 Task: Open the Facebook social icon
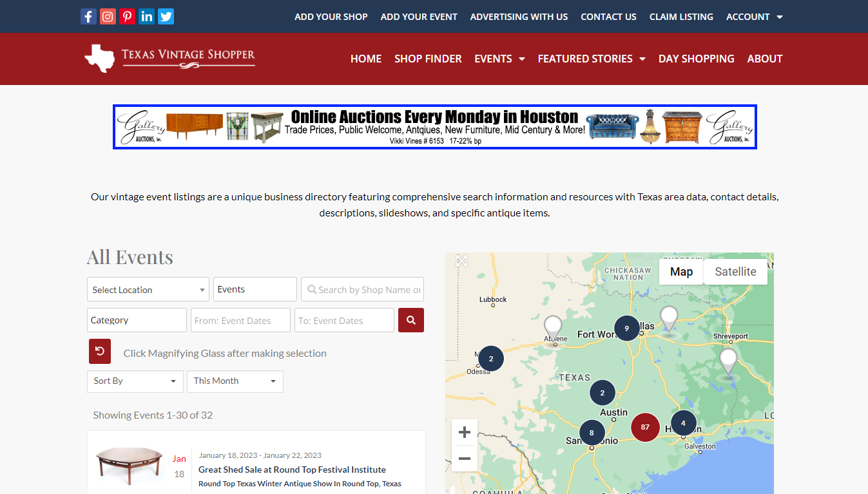click(88, 17)
